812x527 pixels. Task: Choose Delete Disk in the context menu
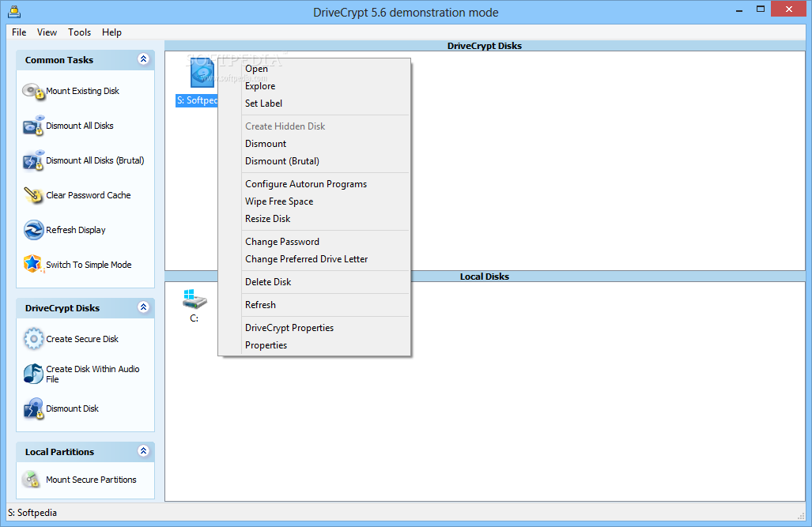coord(315,282)
